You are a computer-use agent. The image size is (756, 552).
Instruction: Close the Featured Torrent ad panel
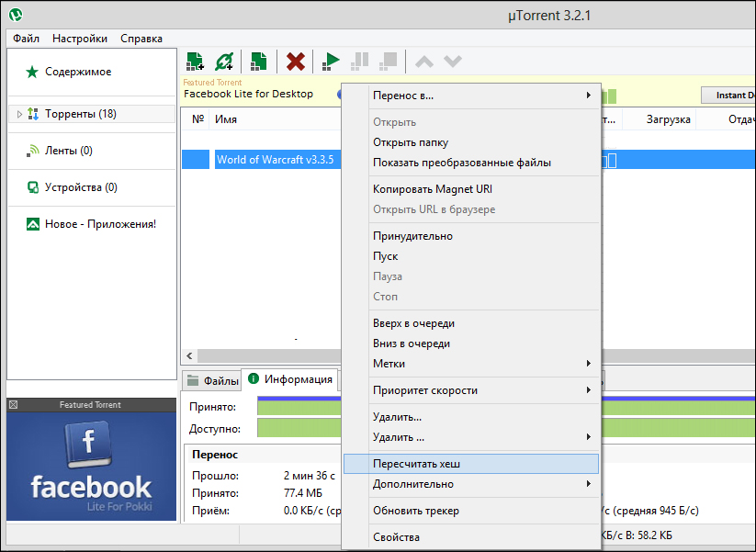pyautogui.click(x=13, y=405)
